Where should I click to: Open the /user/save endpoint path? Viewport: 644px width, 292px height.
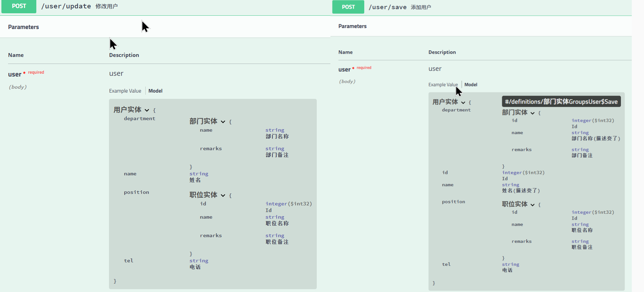388,7
